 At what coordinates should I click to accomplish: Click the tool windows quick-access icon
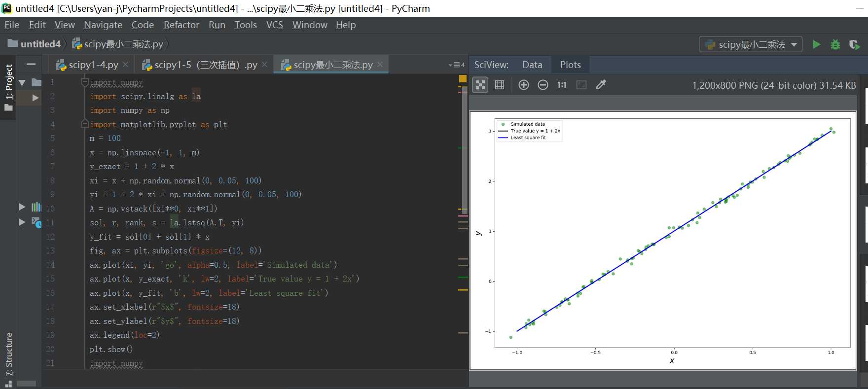tap(8, 384)
